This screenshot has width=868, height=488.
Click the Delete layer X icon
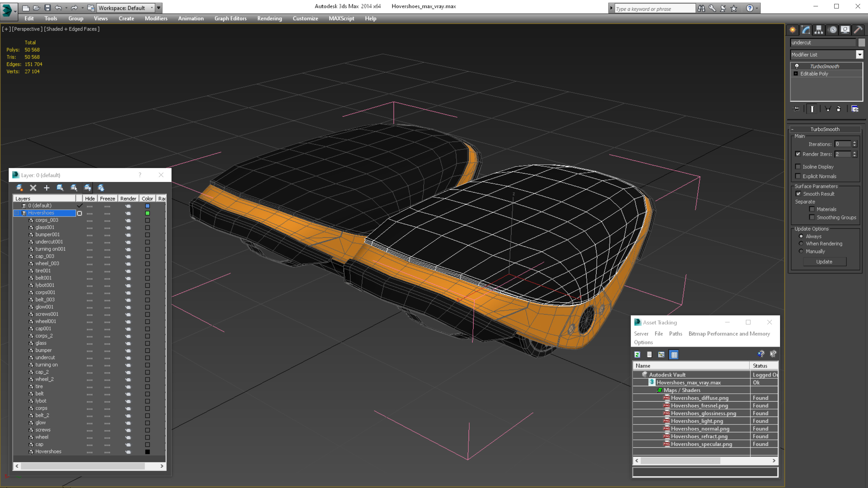click(33, 188)
